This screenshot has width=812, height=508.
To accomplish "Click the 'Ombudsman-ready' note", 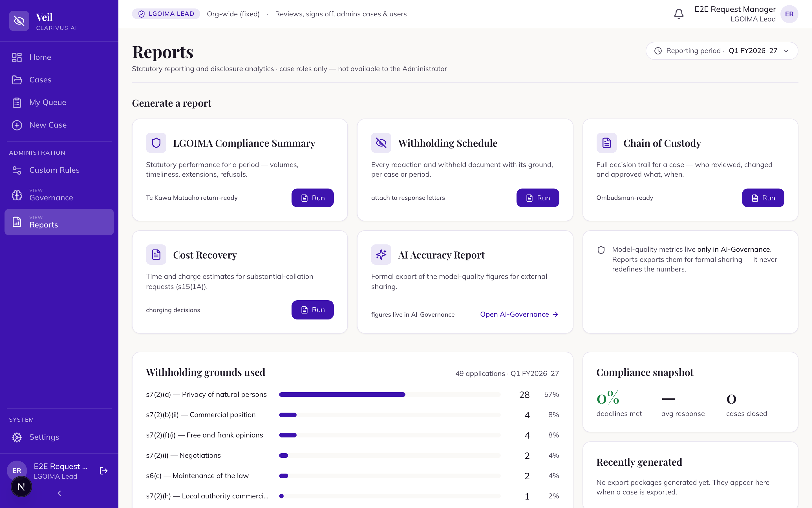I will click(625, 198).
